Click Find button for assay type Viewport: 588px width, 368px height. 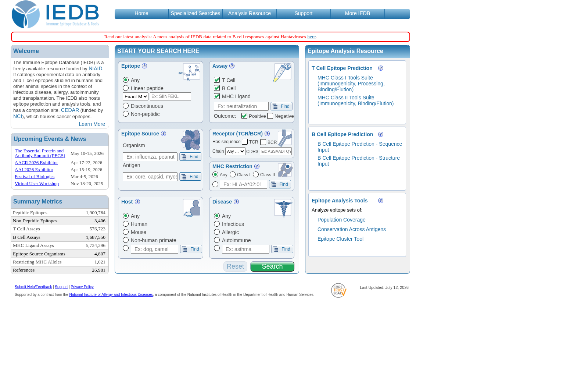282,106
